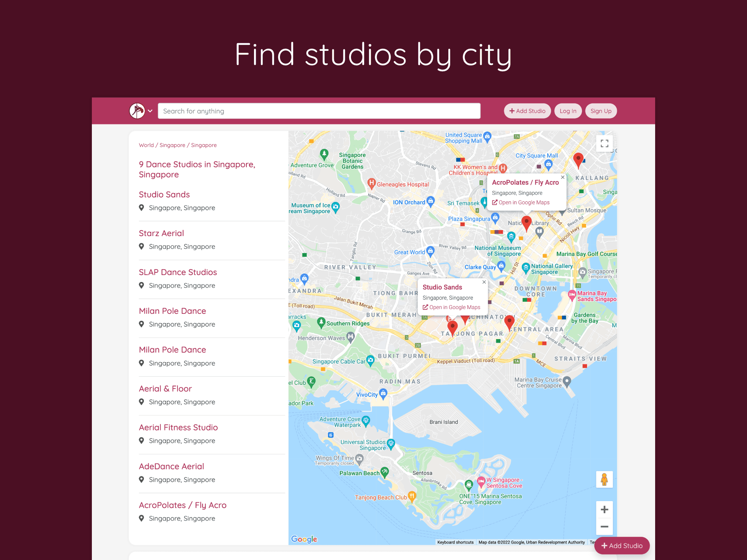Viewport: 747px width, 560px height.
Task: Click red pin near Central Area
Action: (509, 323)
